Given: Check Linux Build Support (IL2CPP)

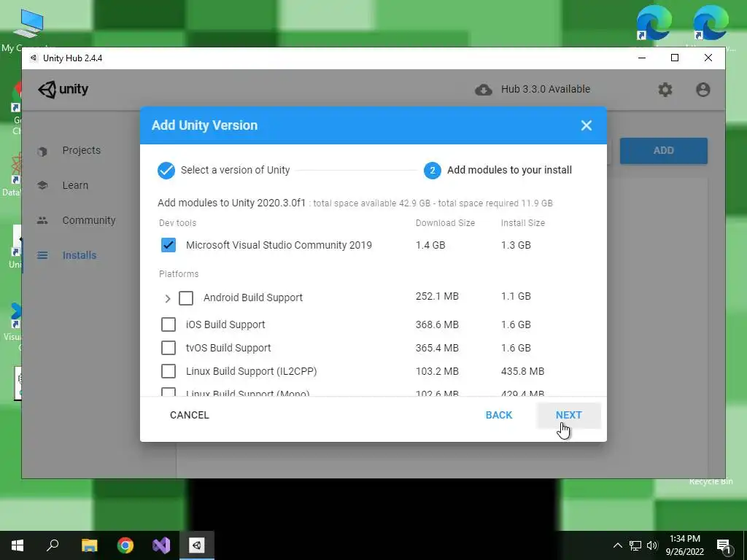Looking at the screenshot, I should 169,371.
